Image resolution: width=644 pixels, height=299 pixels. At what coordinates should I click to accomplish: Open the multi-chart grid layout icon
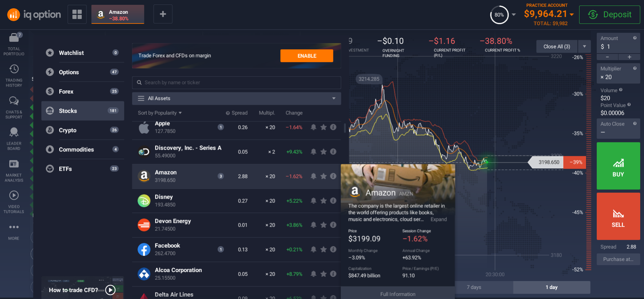point(77,14)
